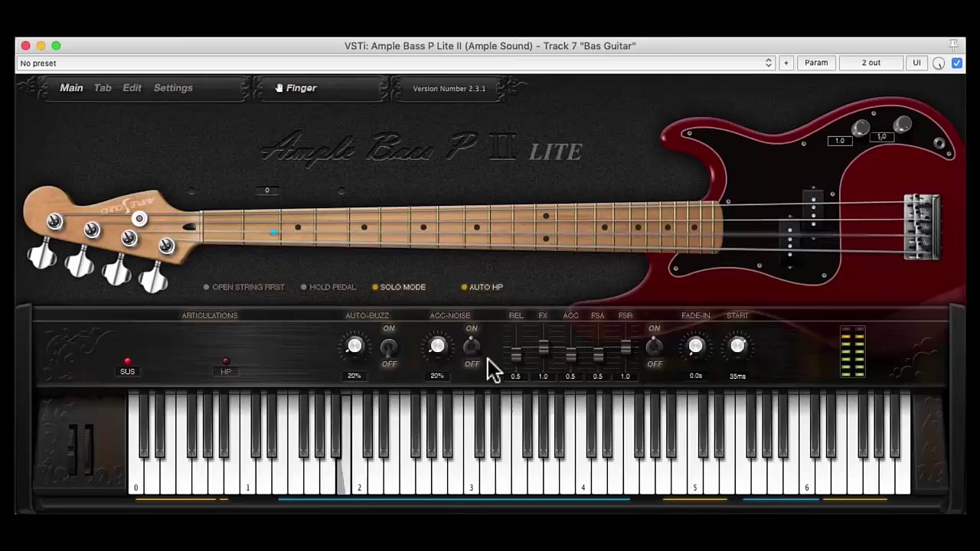Click the bass bridge on the guitar
Viewport: 980px width, 551px height.
(x=922, y=227)
